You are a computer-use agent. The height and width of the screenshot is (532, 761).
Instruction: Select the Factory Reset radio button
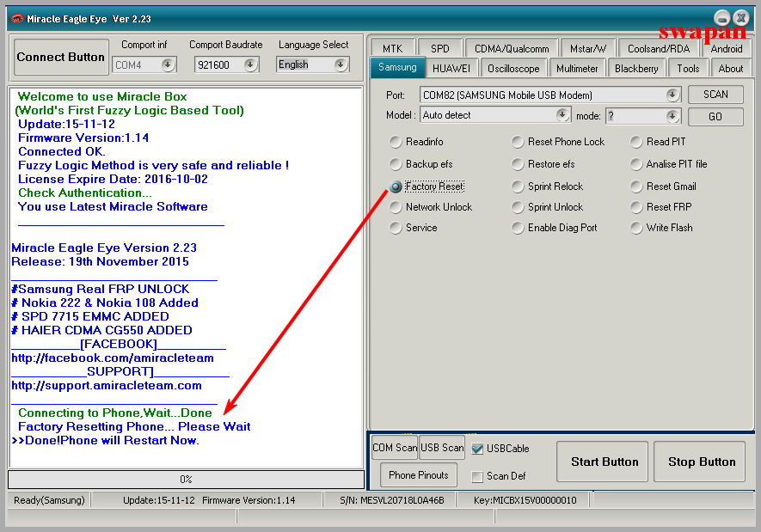[x=396, y=187]
